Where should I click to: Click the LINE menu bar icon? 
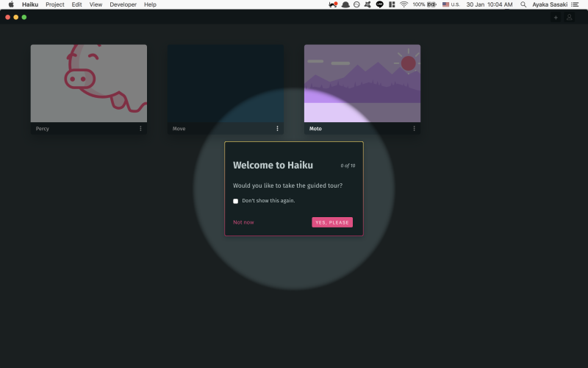pyautogui.click(x=379, y=4)
